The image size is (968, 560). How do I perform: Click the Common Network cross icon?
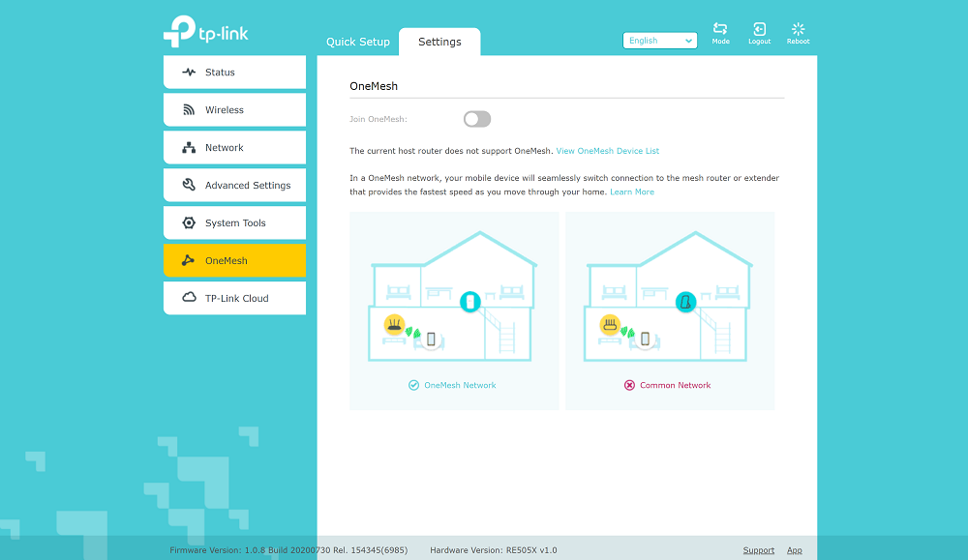pyautogui.click(x=629, y=385)
